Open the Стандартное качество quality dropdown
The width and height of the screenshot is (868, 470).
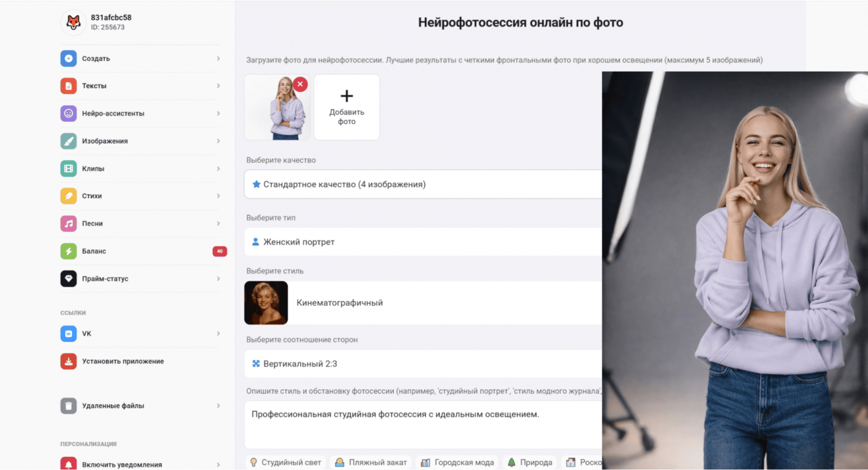(x=423, y=185)
